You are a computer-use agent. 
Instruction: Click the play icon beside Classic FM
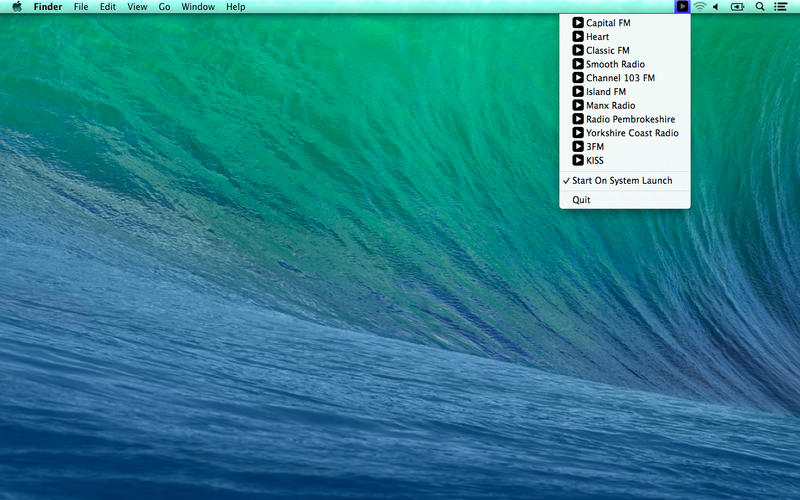point(578,51)
